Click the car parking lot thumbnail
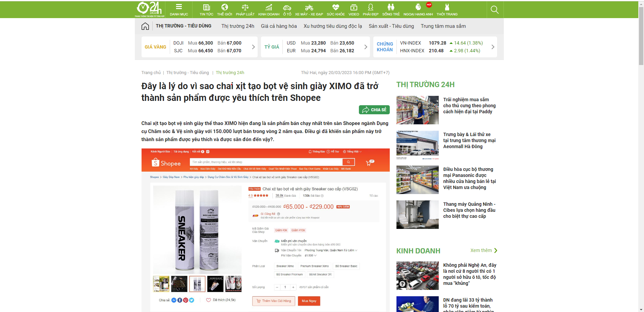Viewport: 644px width, 312px height. (x=418, y=275)
